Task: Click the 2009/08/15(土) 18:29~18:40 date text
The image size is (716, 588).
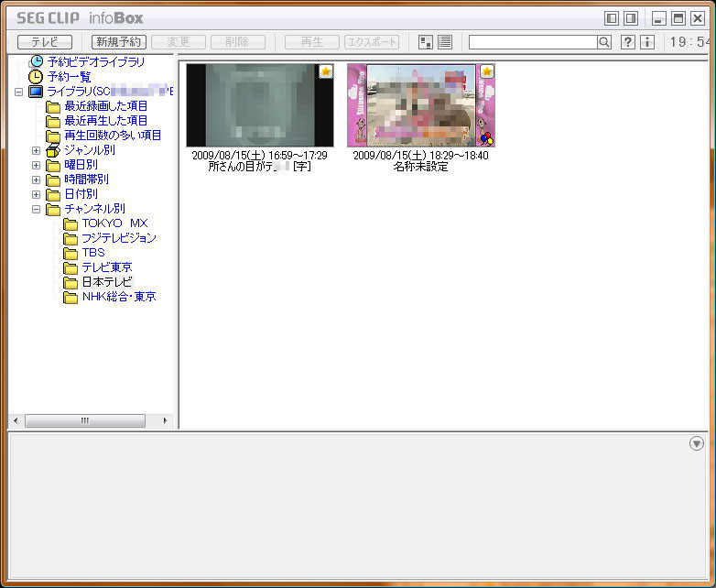Action: click(420, 156)
